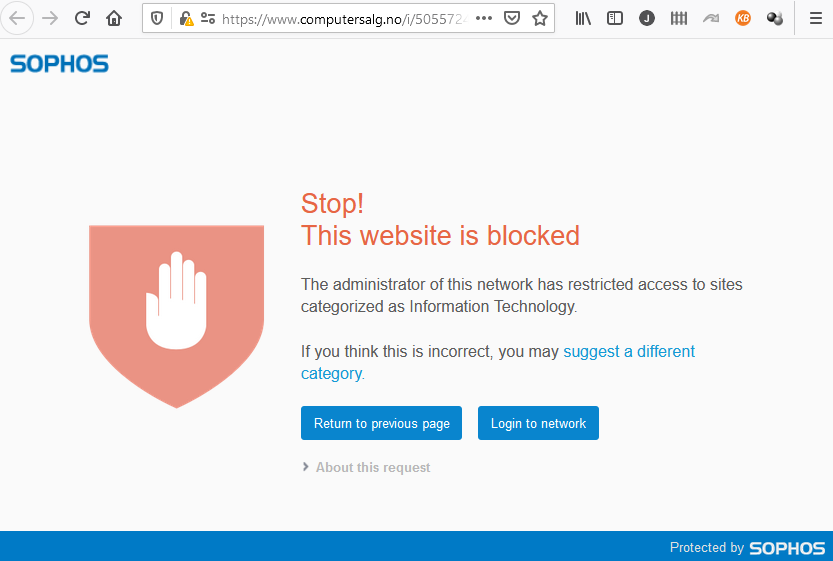Open the Library bookmarks and history icon
833x561 pixels.
(x=583, y=19)
